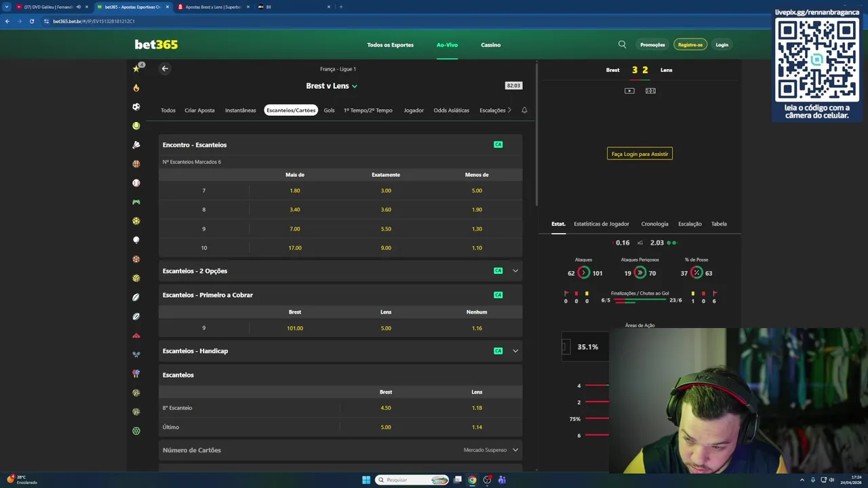Open the Tabela tab in stats panel
Screen dimensions: 868x488
pyautogui.click(x=719, y=224)
